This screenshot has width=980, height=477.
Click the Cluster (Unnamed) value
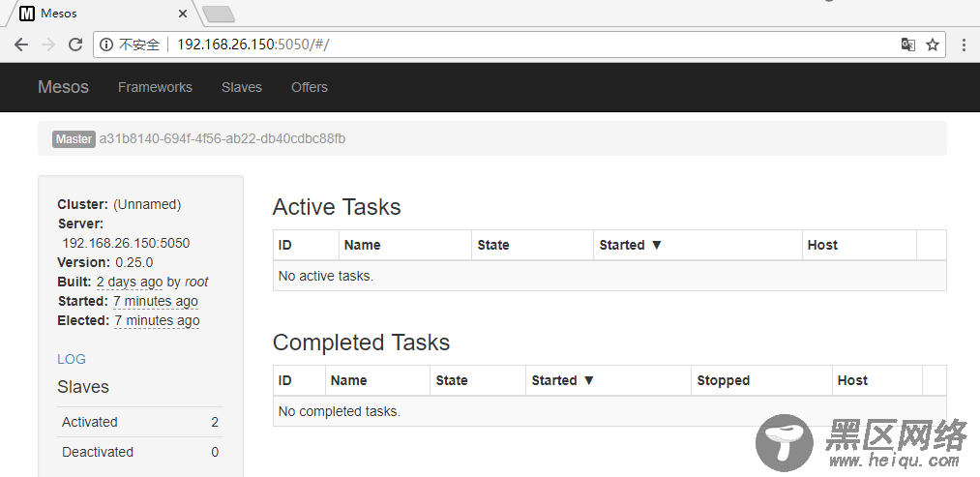pyautogui.click(x=147, y=204)
